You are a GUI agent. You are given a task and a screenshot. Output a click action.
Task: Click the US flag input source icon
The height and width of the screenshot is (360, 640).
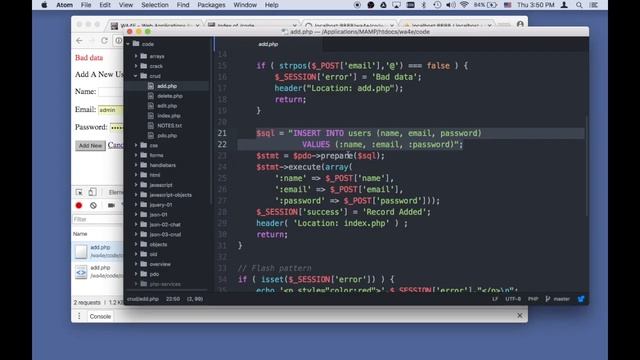(x=507, y=5)
